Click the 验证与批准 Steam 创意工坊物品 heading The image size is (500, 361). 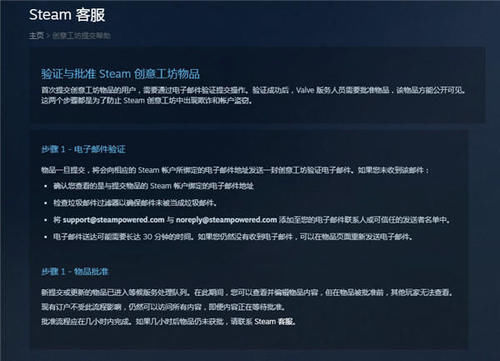(x=120, y=74)
